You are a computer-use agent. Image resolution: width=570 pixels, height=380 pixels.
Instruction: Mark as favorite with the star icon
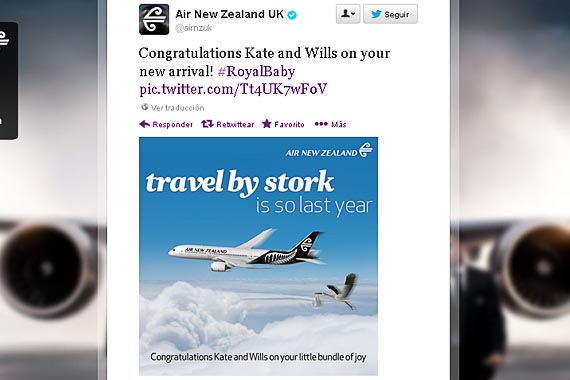[x=267, y=124]
